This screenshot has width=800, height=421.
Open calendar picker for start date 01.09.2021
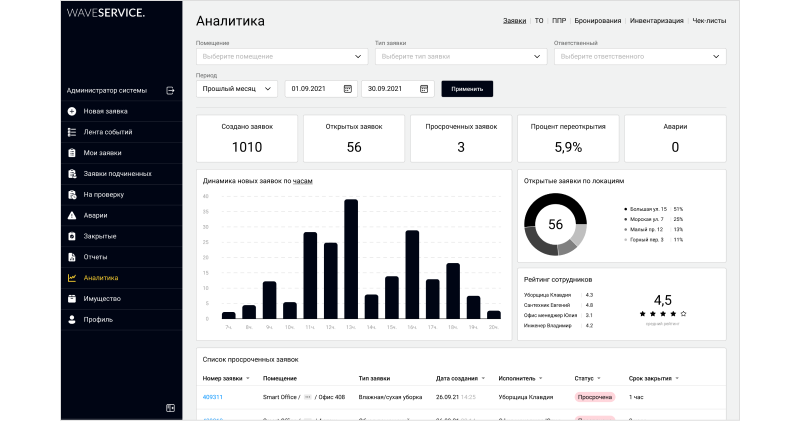pyautogui.click(x=348, y=89)
